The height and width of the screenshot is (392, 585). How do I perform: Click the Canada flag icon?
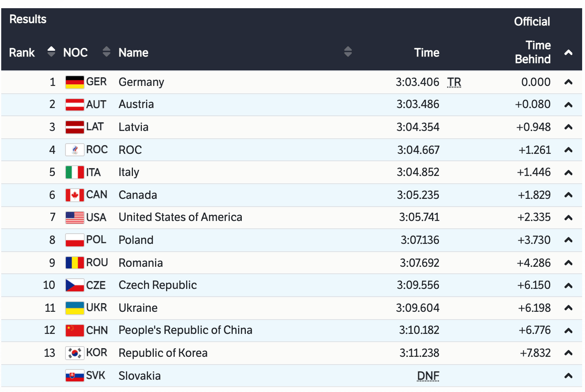click(x=75, y=195)
